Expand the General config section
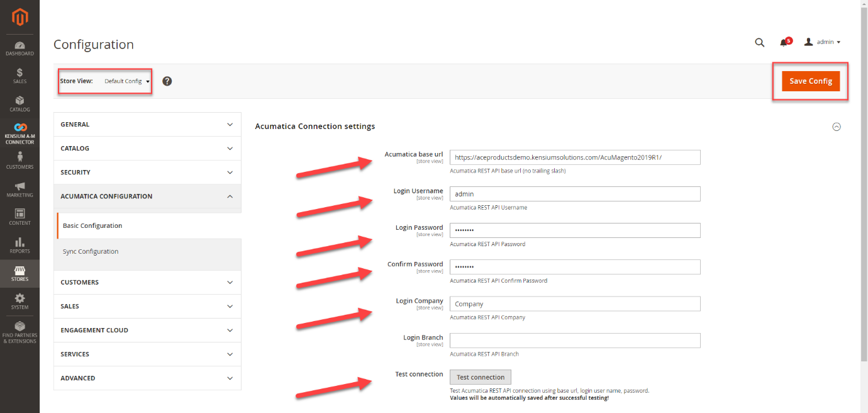868x413 pixels. (147, 125)
